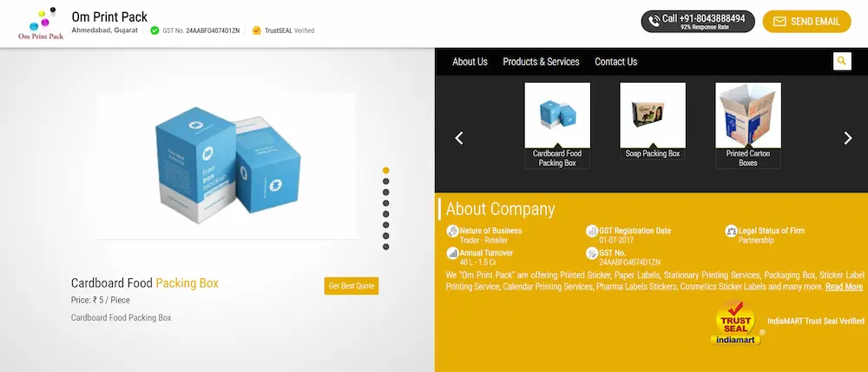Click the 01-07-2017 registration date
This screenshot has height=372, width=868.
point(616,241)
